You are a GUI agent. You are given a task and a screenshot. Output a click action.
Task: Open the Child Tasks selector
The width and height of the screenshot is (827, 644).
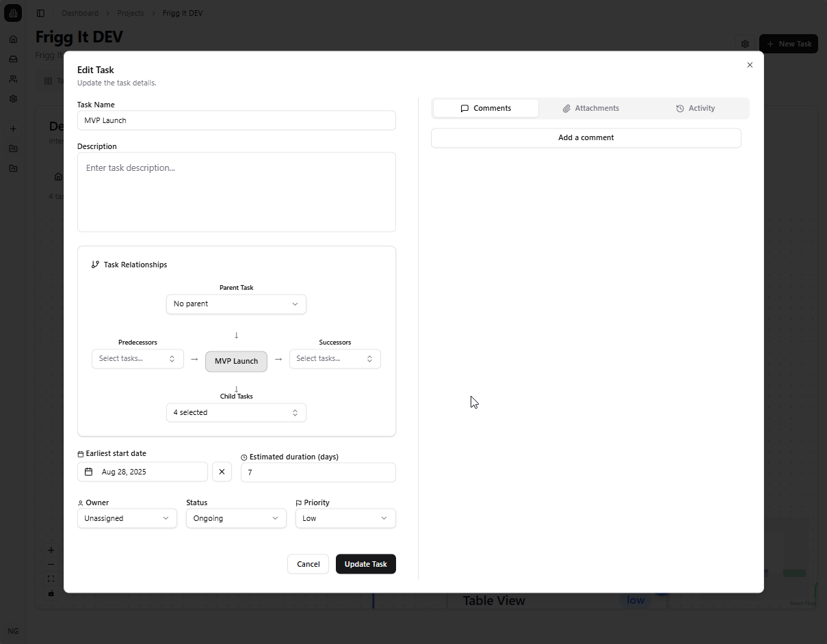click(x=236, y=413)
